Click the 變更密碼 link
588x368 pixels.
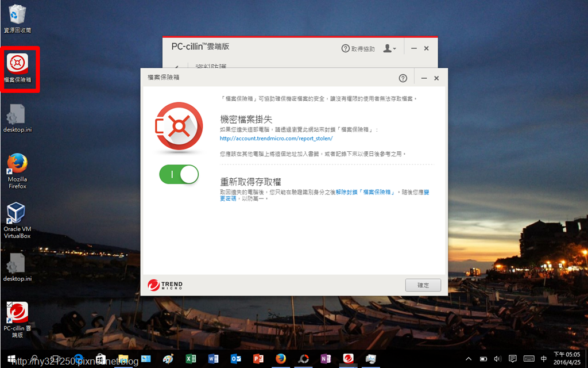tap(228, 198)
